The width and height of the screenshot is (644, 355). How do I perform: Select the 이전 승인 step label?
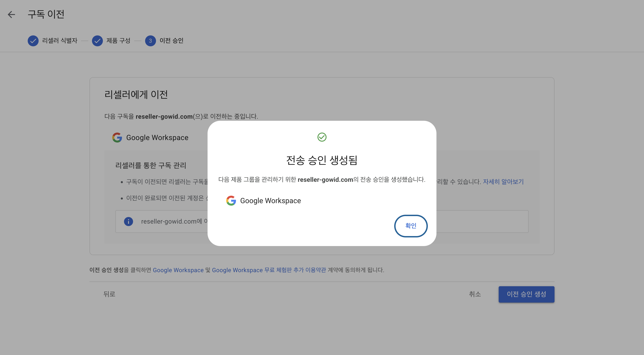tap(171, 41)
